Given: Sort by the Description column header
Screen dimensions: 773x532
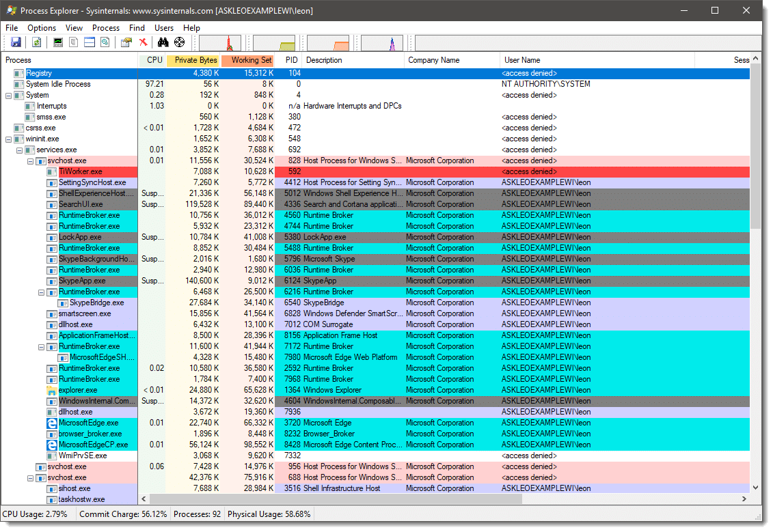Looking at the screenshot, I should (x=353, y=60).
